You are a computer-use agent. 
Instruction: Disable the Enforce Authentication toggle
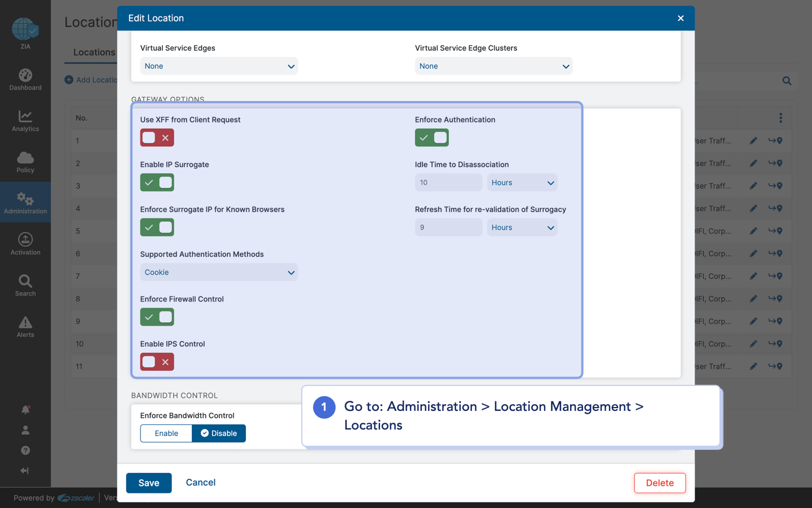coord(431,137)
